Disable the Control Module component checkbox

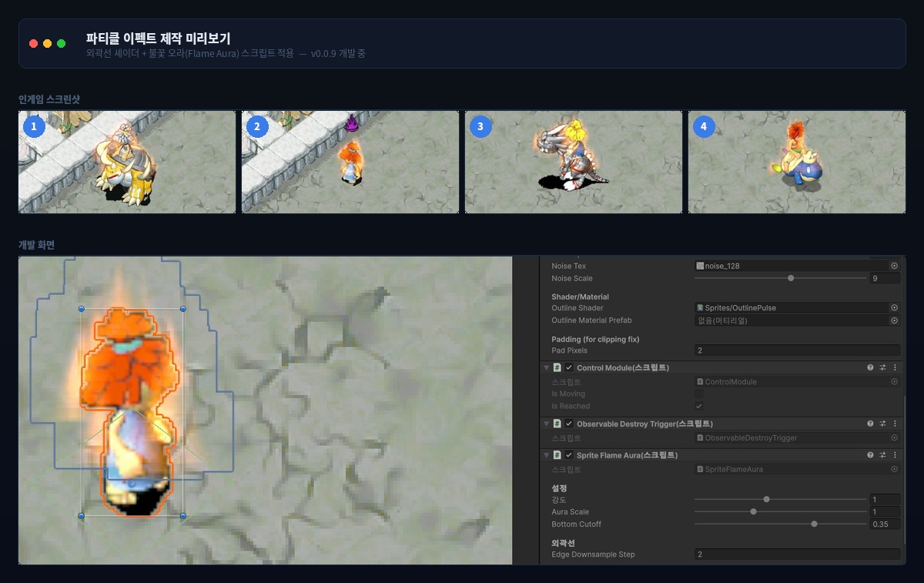click(x=569, y=368)
